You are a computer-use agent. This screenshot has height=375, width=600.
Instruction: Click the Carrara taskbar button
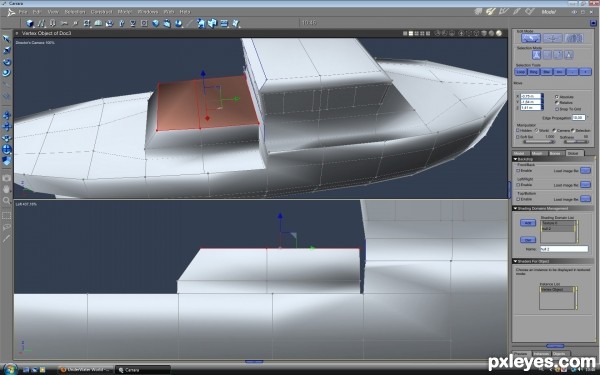142,370
